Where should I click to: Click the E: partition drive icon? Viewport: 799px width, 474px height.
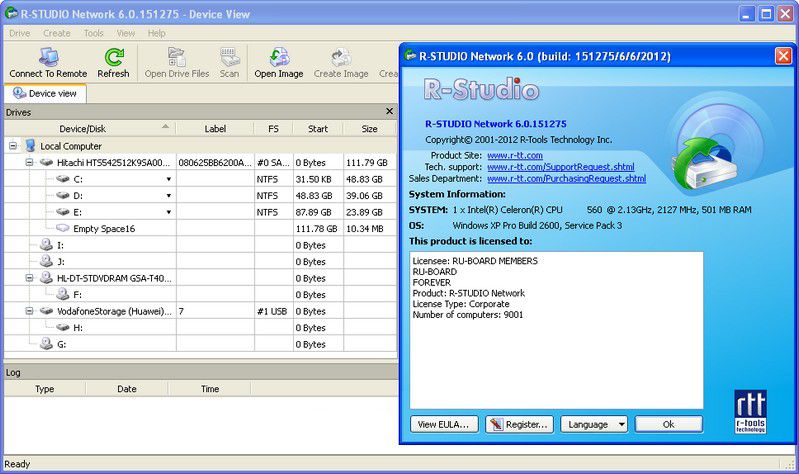click(x=63, y=212)
